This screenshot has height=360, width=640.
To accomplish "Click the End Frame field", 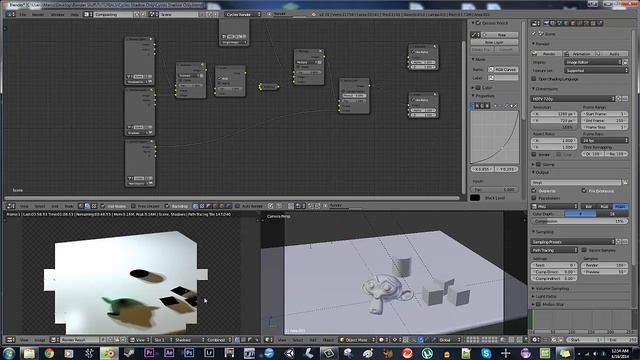I will tap(604, 121).
